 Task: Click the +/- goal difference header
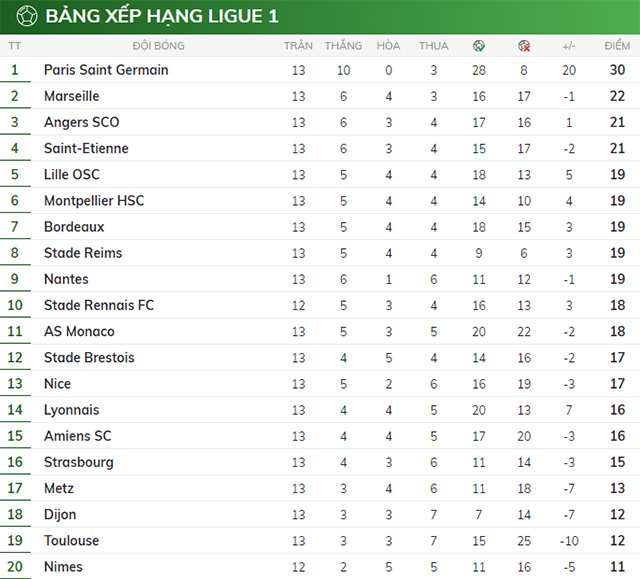[x=569, y=46]
